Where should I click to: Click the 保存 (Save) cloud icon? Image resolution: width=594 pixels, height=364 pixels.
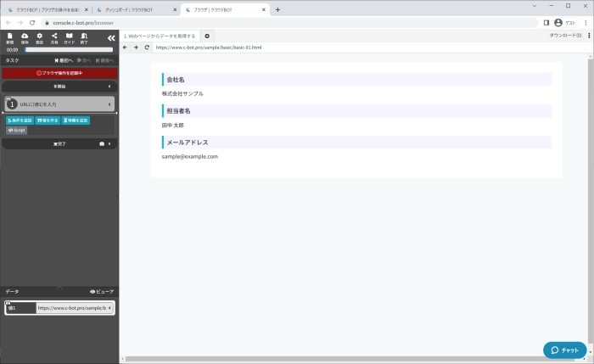tap(25, 37)
